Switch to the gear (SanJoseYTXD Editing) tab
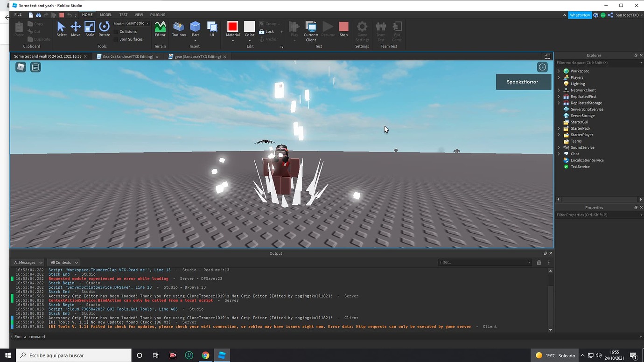 pyautogui.click(x=198, y=56)
